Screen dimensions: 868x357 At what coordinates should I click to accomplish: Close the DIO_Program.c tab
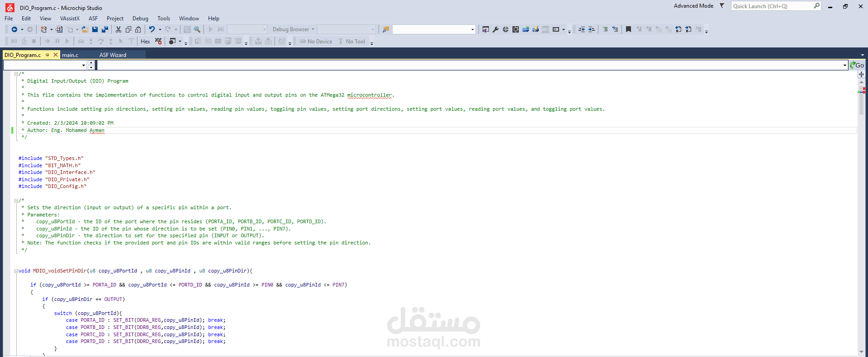pos(56,55)
